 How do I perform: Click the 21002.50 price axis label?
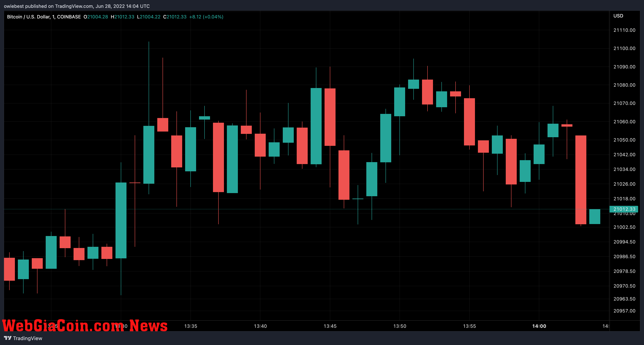tap(624, 227)
